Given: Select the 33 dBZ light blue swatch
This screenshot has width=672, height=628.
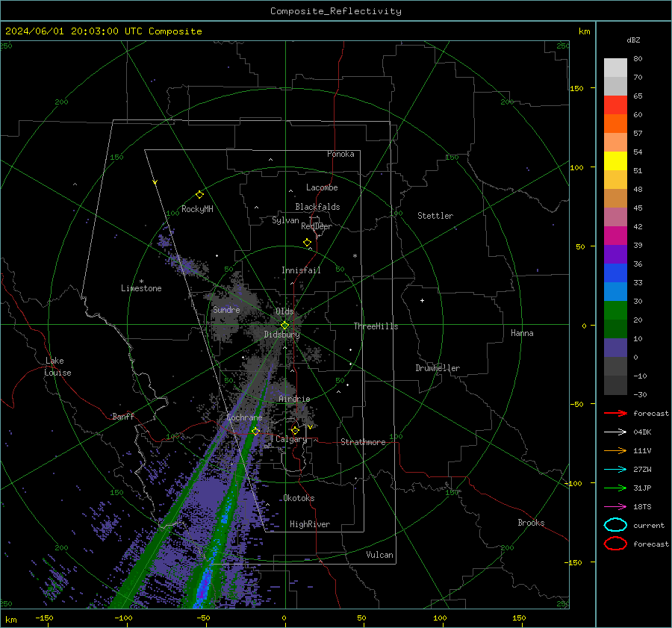Looking at the screenshot, I should tap(615, 291).
